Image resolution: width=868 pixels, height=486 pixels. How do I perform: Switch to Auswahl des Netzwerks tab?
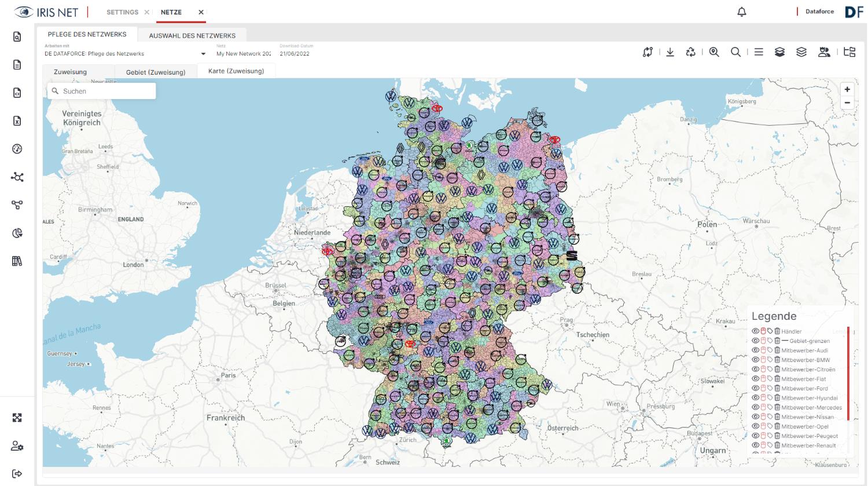click(192, 35)
